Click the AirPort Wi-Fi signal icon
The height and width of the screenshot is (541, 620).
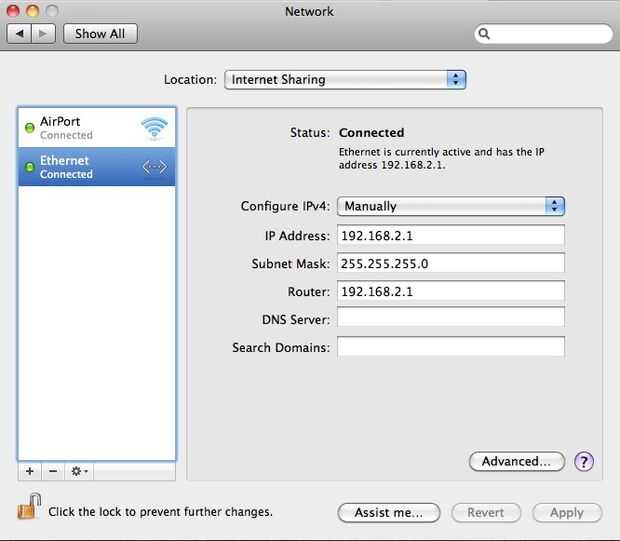coord(154,128)
